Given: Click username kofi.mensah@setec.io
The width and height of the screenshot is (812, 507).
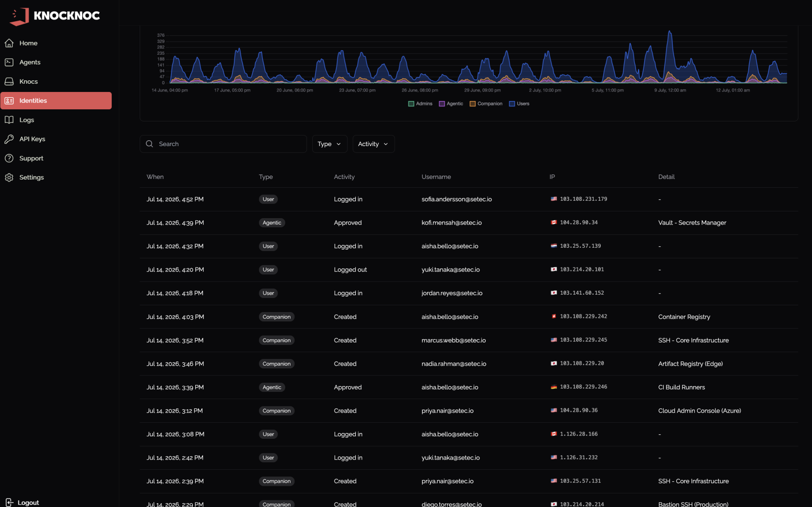Looking at the screenshot, I should 451,223.
